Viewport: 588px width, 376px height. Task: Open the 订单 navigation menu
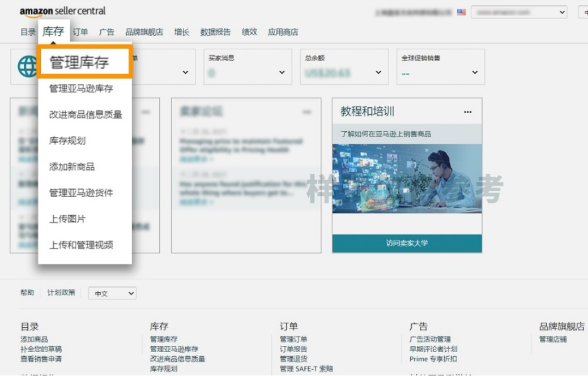80,32
